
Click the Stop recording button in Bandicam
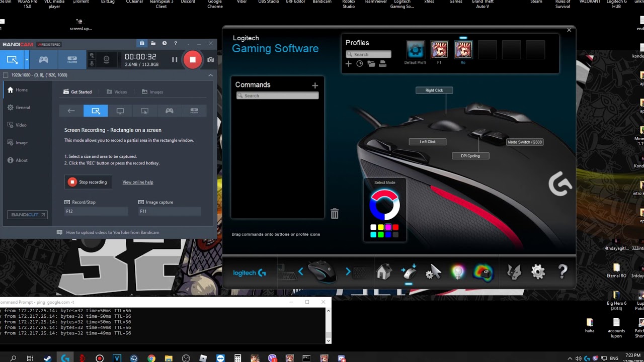coord(88,182)
